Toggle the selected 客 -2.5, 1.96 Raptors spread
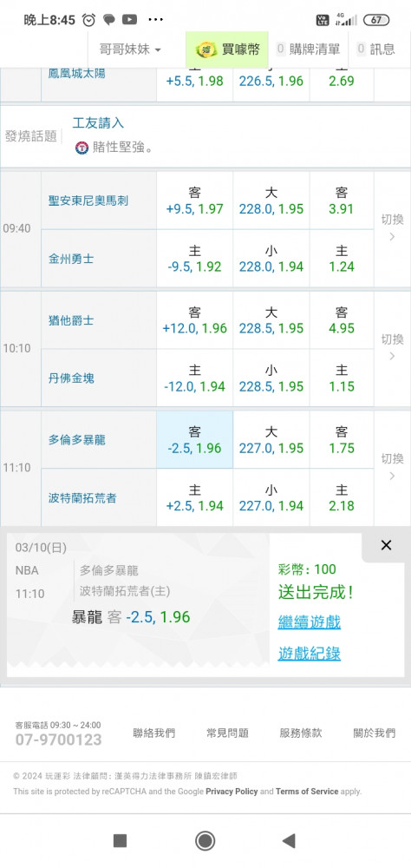411x868 pixels. [x=195, y=439]
